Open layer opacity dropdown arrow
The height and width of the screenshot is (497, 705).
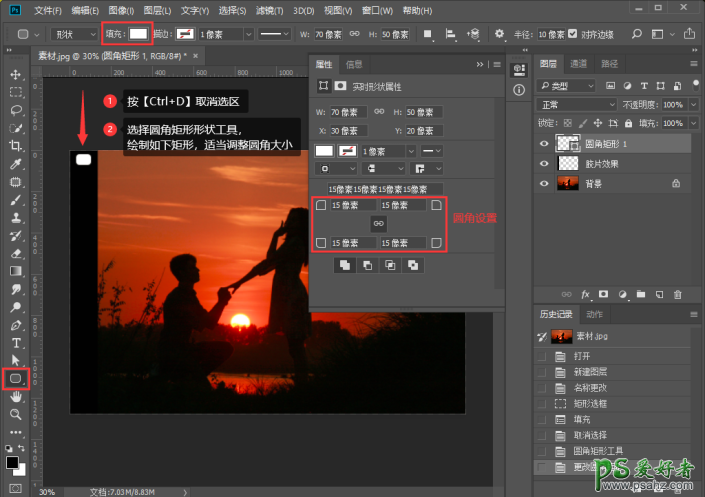click(x=693, y=105)
